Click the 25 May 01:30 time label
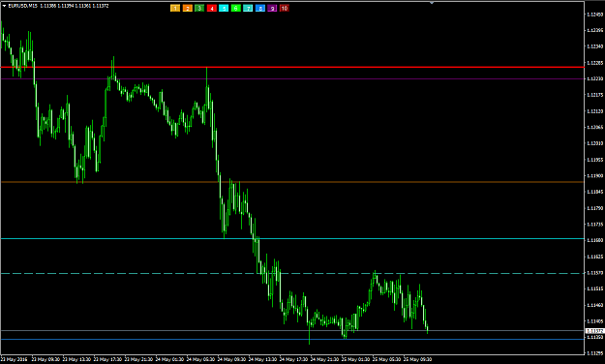Image resolution: width=605 pixels, height=364 pixels. click(x=355, y=359)
